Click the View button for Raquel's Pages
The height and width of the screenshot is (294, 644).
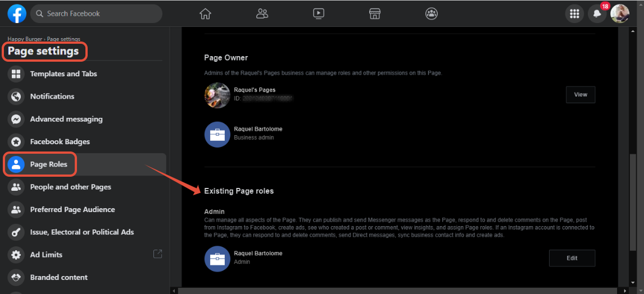(x=580, y=94)
